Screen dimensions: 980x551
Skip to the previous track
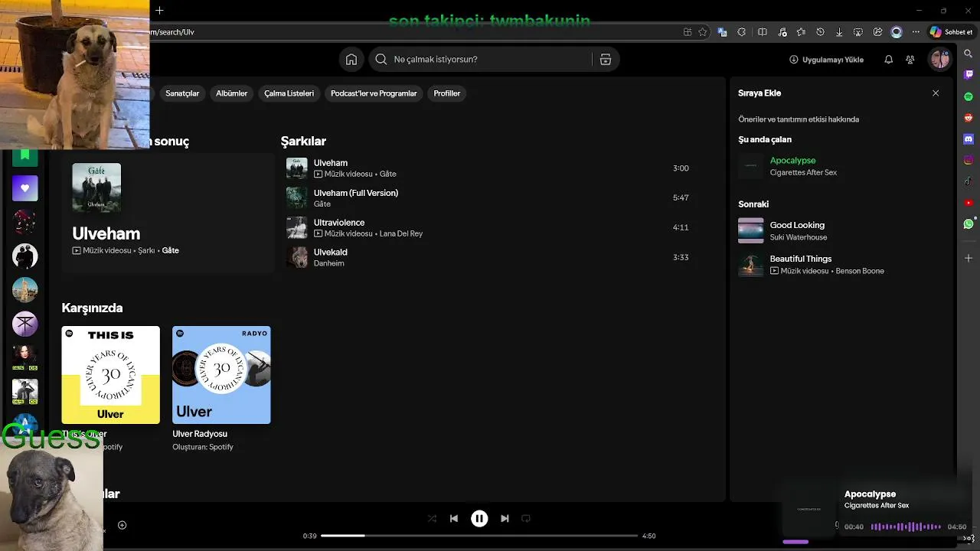tap(453, 518)
